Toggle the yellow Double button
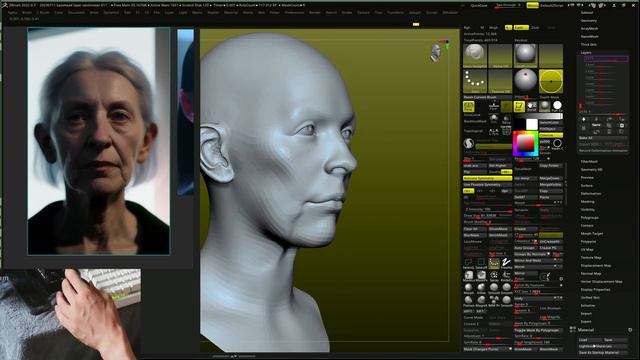This screenshot has width=640, height=360. coord(506,172)
